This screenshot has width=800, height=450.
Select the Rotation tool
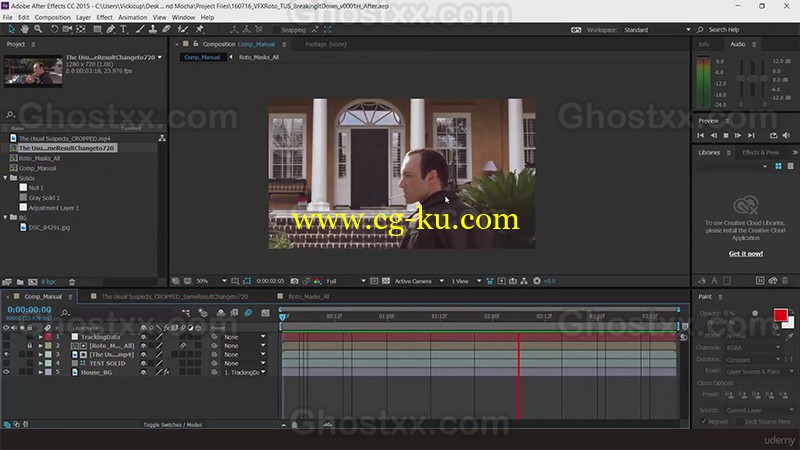[x=54, y=30]
